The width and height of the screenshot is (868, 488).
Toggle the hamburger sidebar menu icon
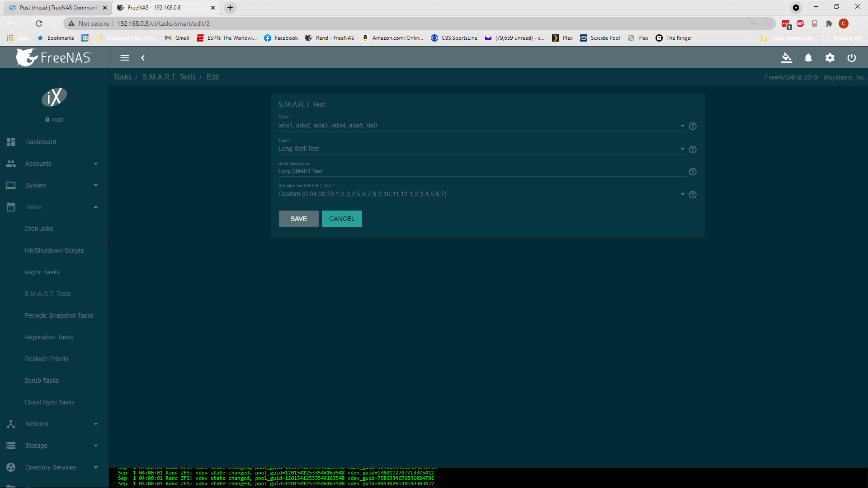pyautogui.click(x=125, y=58)
